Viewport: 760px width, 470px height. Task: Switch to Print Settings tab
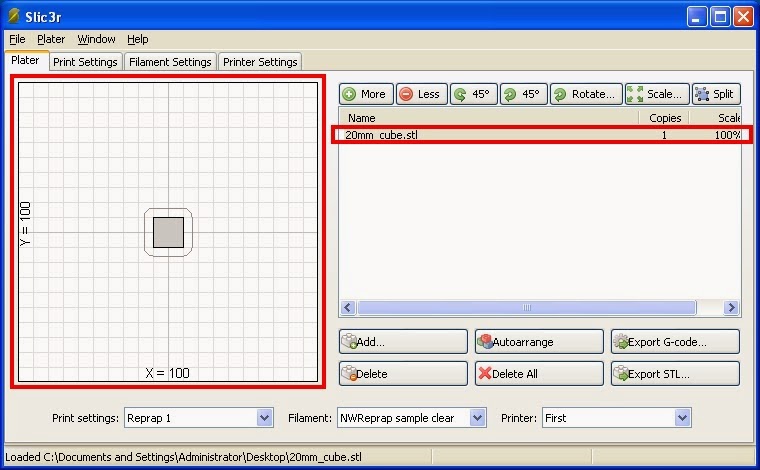pyautogui.click(x=85, y=62)
